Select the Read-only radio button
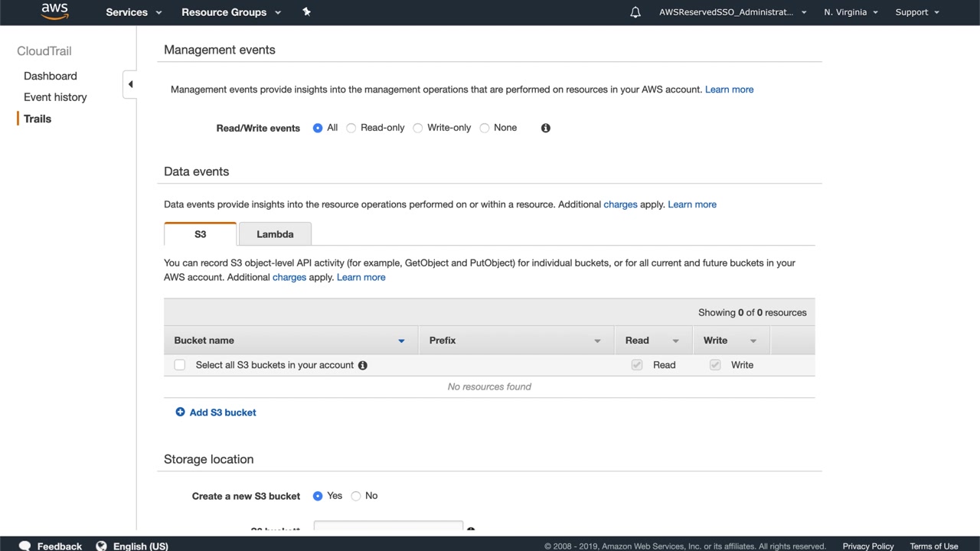This screenshot has width=980, height=551. coord(351,128)
